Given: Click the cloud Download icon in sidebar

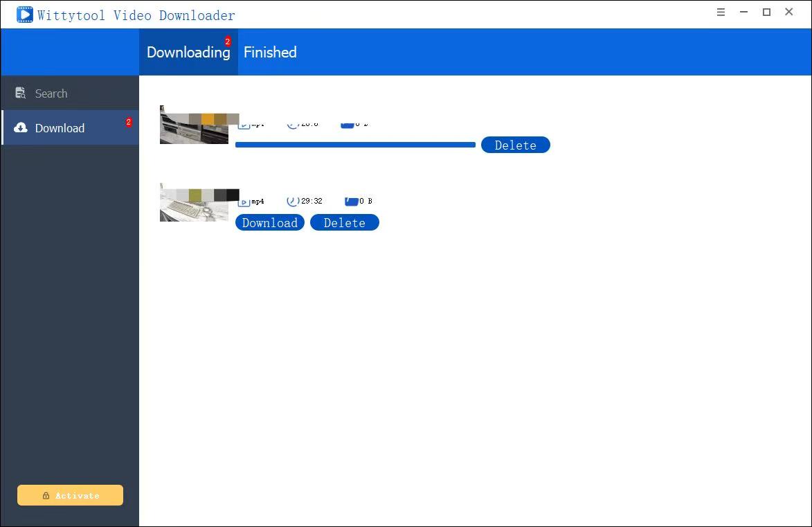Looking at the screenshot, I should (21, 128).
